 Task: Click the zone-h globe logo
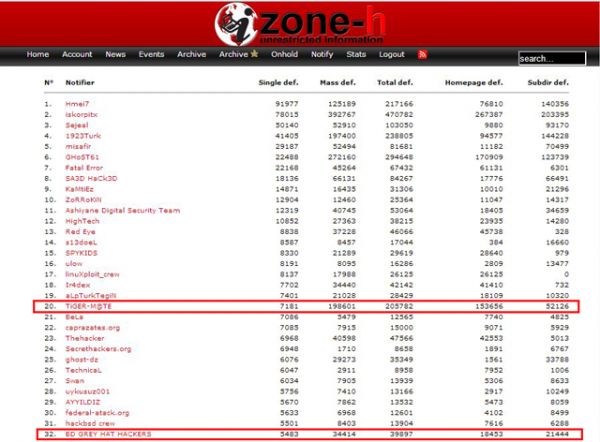click(x=235, y=24)
